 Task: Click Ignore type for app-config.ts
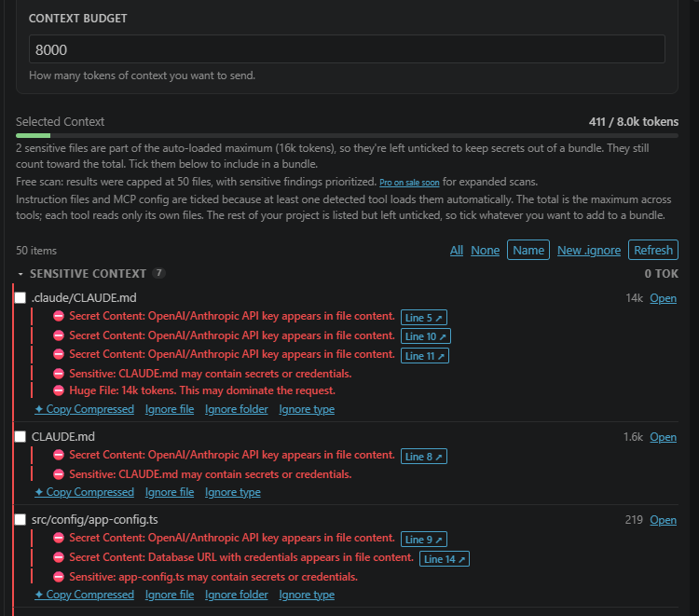tap(307, 595)
